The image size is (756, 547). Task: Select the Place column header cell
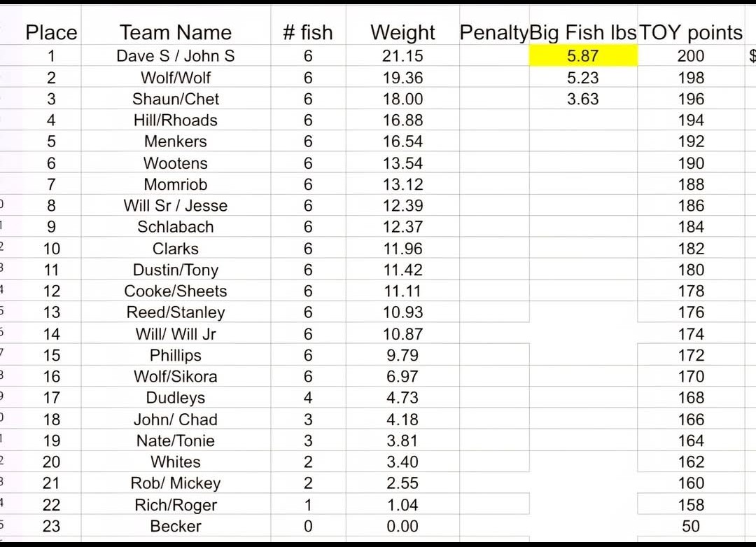tap(51, 32)
